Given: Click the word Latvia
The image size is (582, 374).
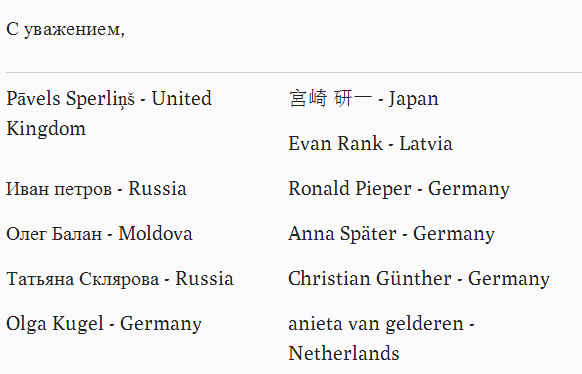Looking at the screenshot, I should [426, 144].
